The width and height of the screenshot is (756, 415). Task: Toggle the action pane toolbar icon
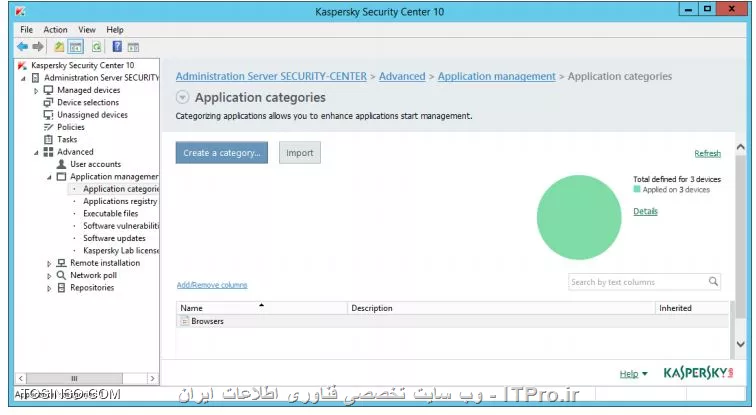(x=134, y=47)
